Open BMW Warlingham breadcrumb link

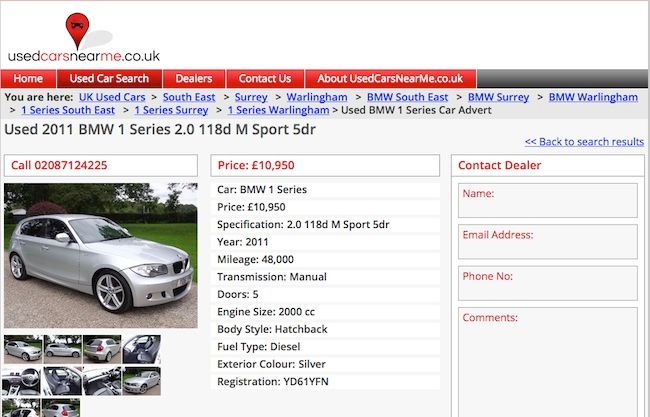[x=593, y=97]
